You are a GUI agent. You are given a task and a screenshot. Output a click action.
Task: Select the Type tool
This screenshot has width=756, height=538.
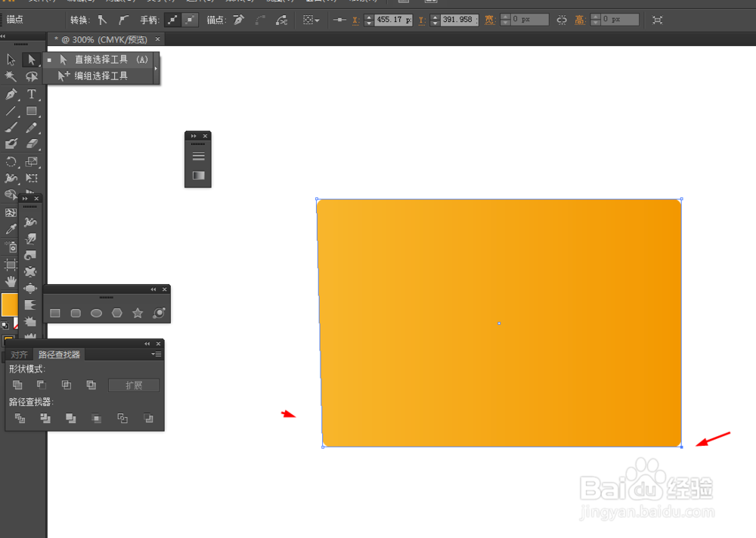coord(31,94)
